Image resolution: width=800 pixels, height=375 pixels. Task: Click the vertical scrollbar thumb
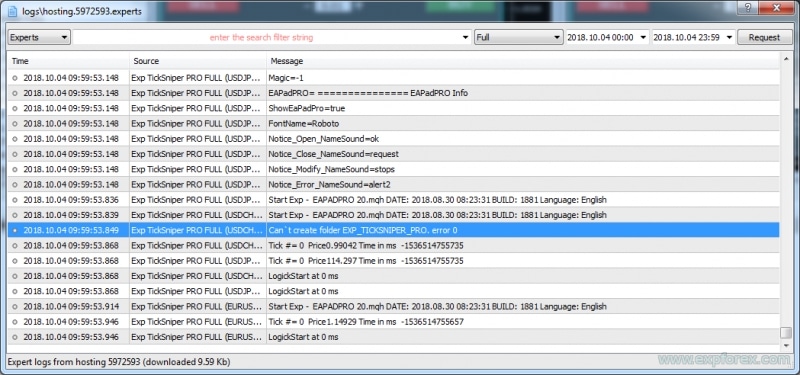786,333
